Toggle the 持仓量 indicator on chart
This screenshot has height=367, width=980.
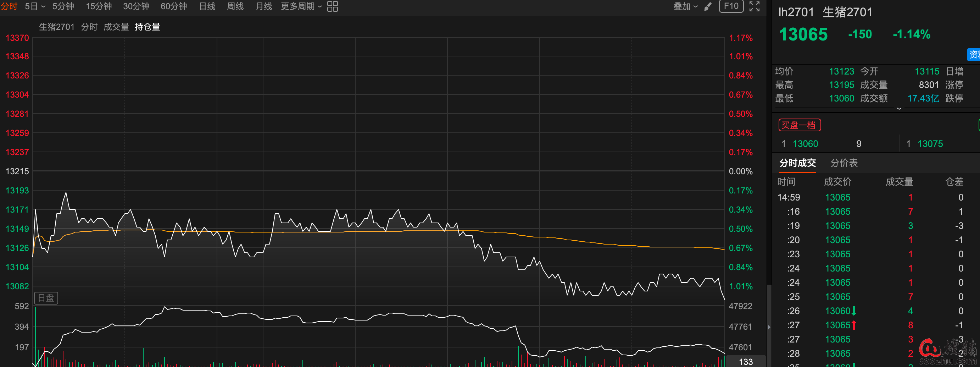point(147,27)
